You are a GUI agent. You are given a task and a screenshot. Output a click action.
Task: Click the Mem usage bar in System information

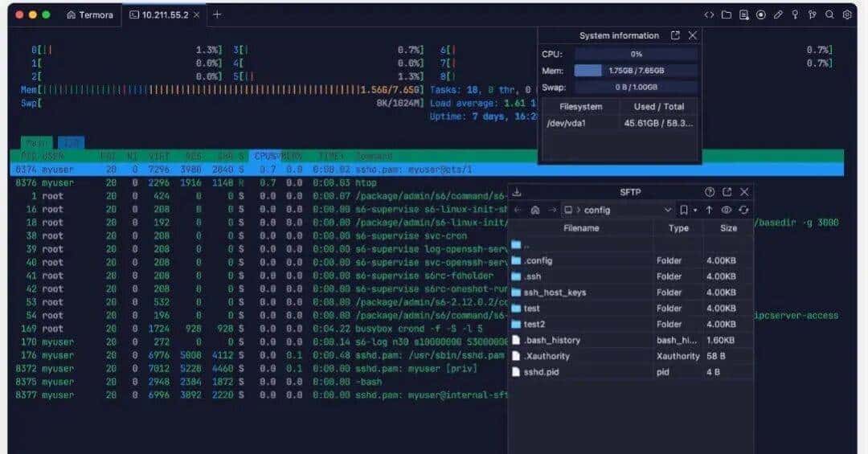click(635, 71)
